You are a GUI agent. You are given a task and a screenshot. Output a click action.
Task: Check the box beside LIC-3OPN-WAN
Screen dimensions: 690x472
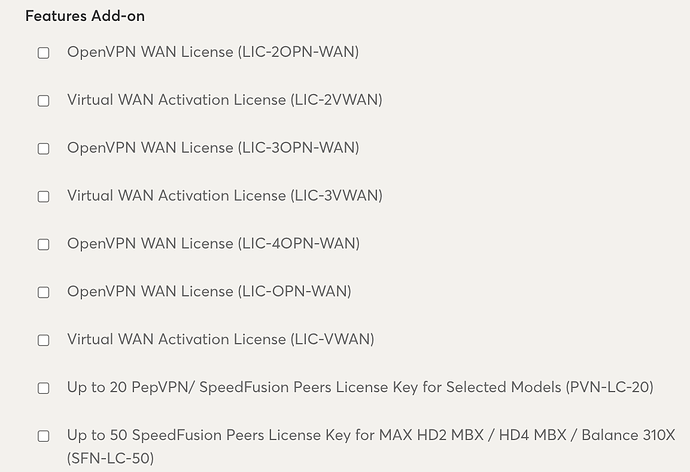click(x=44, y=149)
